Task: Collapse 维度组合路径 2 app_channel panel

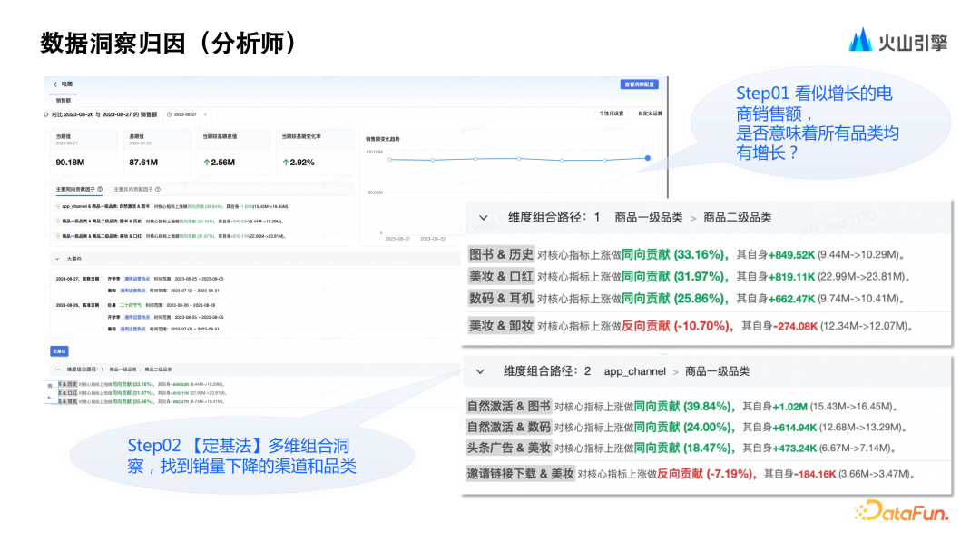Action: point(480,371)
